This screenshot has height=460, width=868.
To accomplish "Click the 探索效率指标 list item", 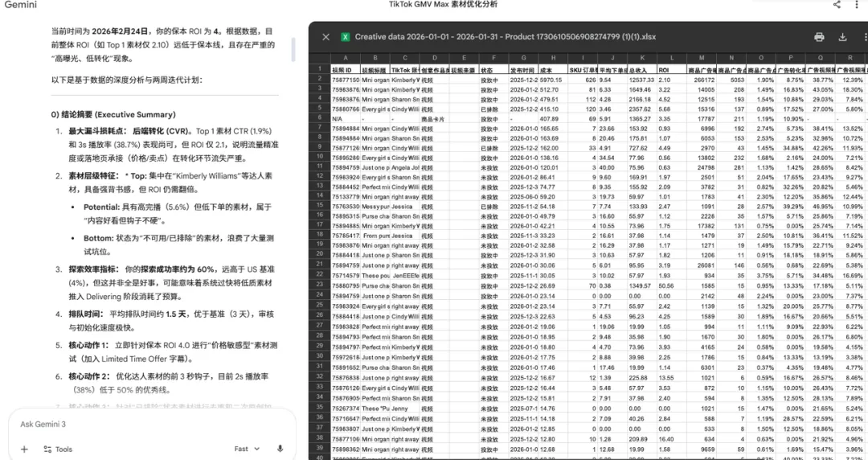I will (172, 282).
